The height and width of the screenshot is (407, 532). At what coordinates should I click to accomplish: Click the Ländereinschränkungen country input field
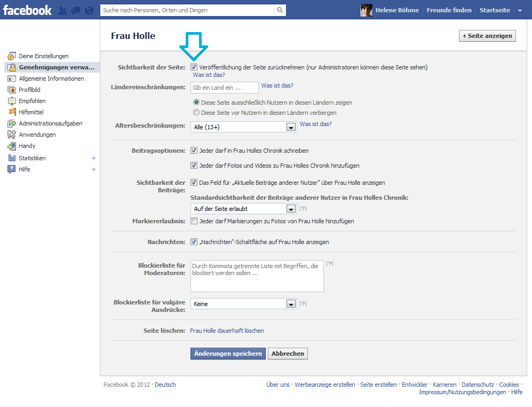(224, 87)
